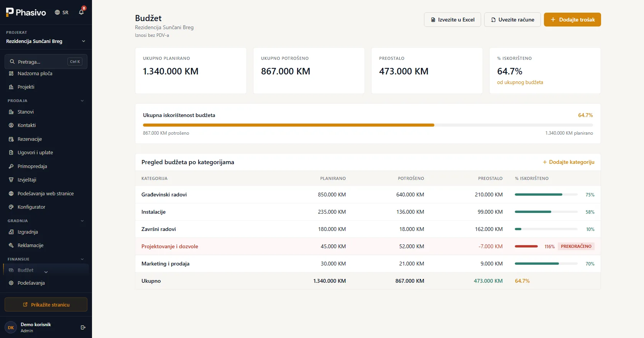The height and width of the screenshot is (338, 644).
Task: Click the Izgradnja sidebar icon
Action: (11, 232)
